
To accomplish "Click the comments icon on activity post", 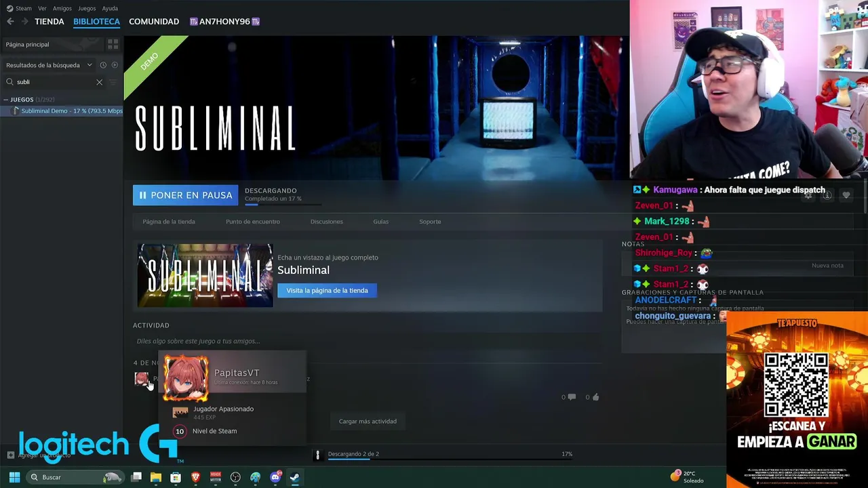I will pyautogui.click(x=571, y=397).
